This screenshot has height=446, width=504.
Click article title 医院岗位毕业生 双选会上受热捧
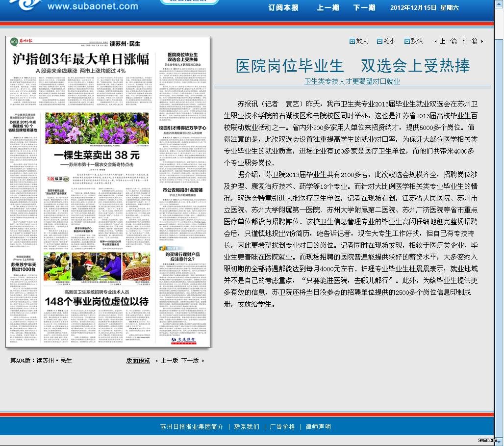pyautogui.click(x=353, y=66)
